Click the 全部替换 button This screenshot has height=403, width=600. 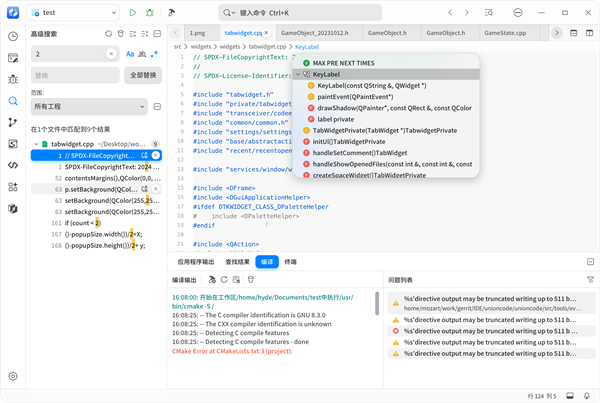[x=143, y=75]
